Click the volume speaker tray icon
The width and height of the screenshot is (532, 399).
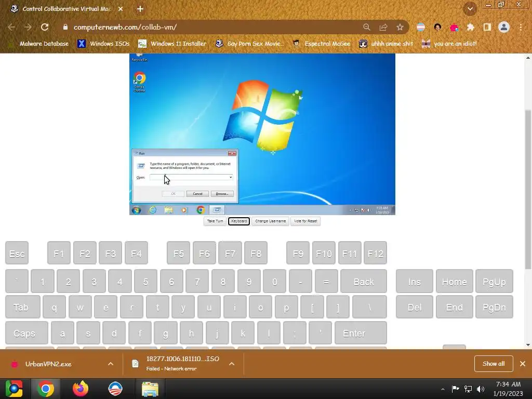coord(481,389)
